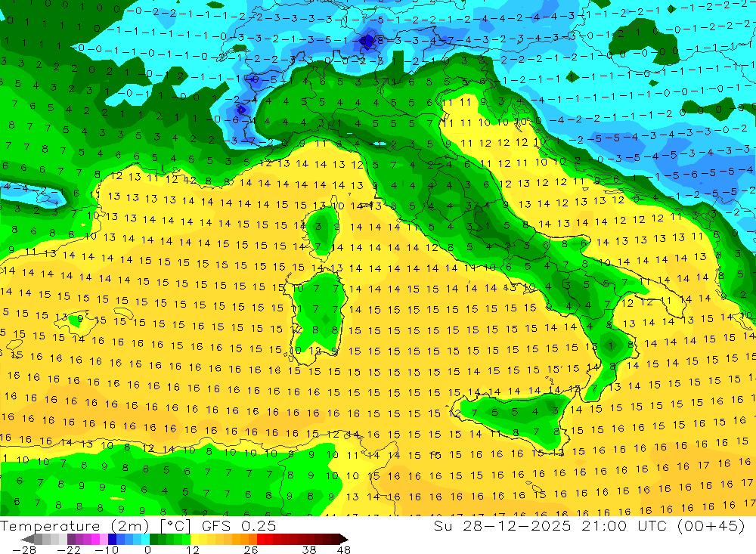
Task: Select the light pink swatch in the legend
Action: coord(104,539)
